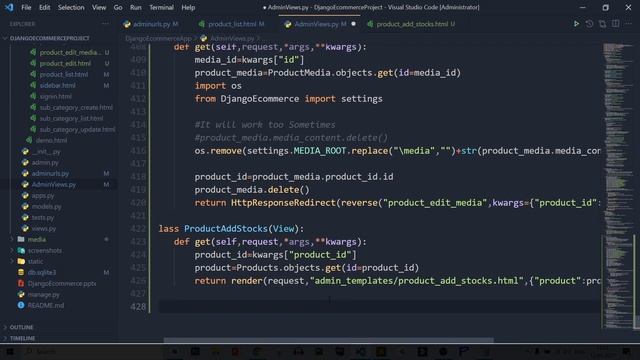This screenshot has height=360, width=640.
Task: Open product_edit_media file in explorer
Action: [70, 52]
